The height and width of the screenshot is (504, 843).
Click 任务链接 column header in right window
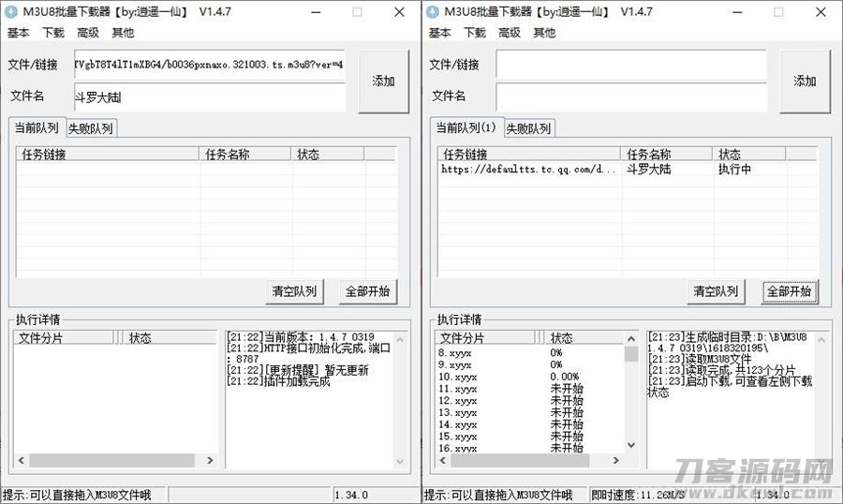[529, 155]
